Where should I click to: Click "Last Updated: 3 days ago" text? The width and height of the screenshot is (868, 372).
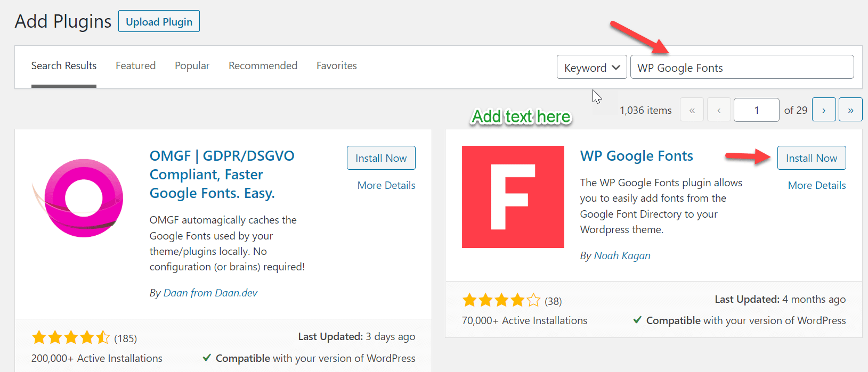[356, 336]
